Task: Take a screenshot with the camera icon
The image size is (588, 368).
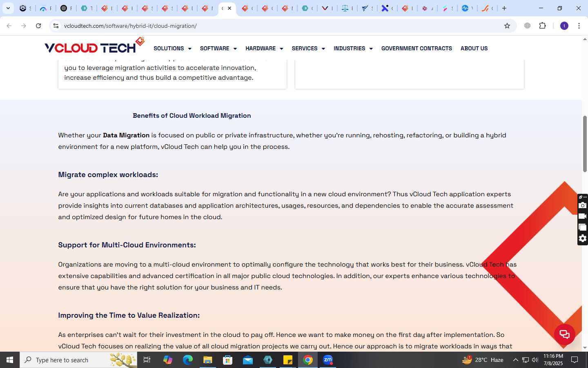Action: pos(583,205)
